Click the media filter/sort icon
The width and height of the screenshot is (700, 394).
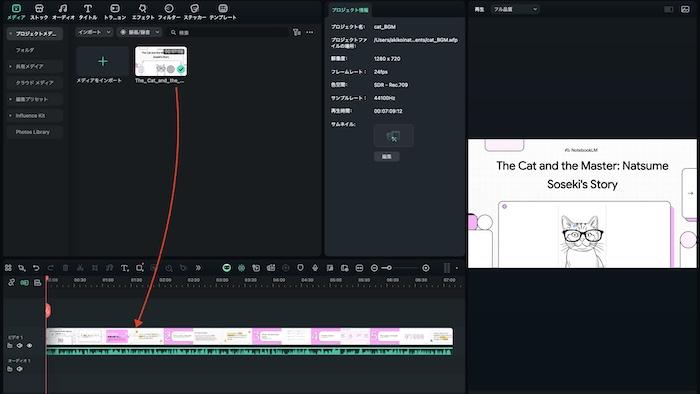(x=297, y=32)
